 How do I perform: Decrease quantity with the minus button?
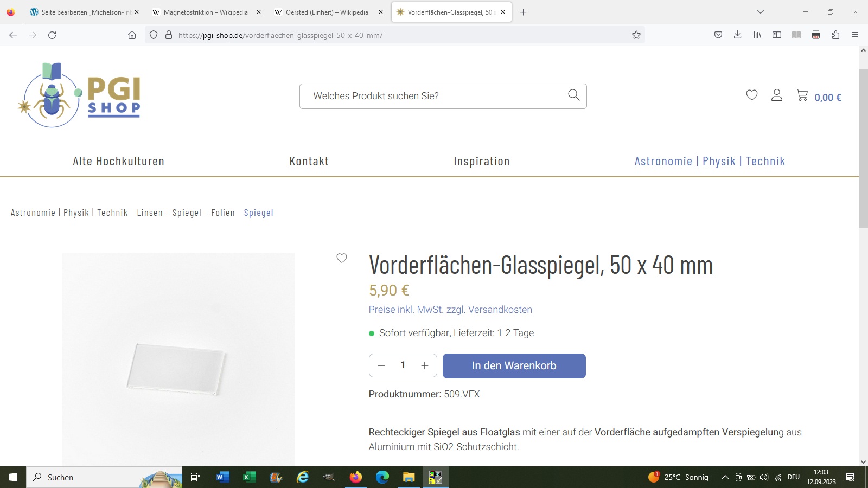click(381, 365)
